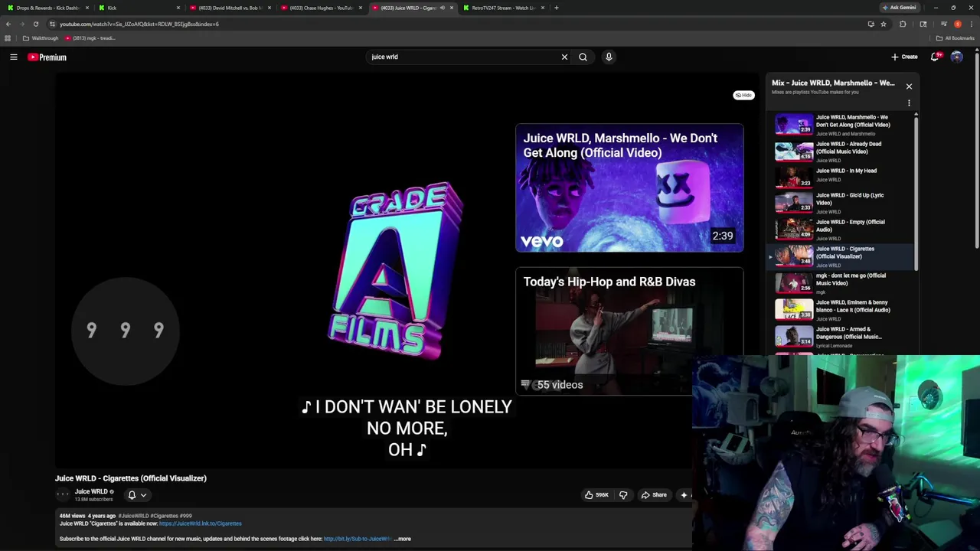Viewport: 980px width, 551px height.
Task: Open a new browser tab
Action: coord(557,8)
